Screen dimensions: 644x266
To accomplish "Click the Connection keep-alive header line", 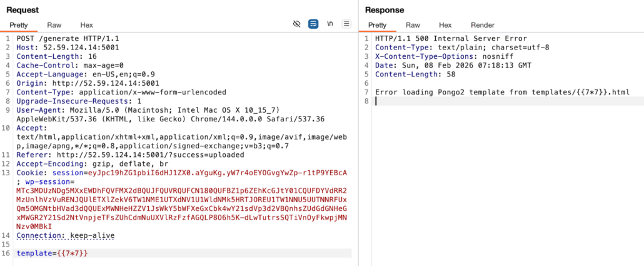I will coord(66,235).
